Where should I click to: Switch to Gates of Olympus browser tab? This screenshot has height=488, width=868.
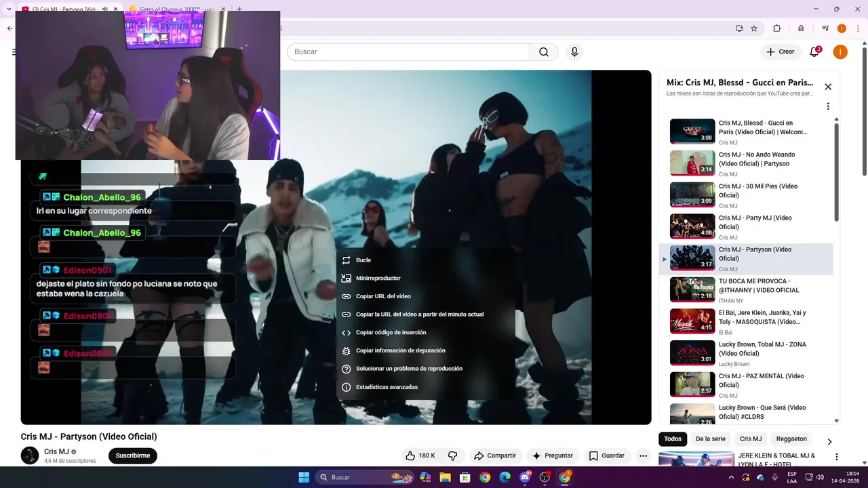pyautogui.click(x=176, y=9)
